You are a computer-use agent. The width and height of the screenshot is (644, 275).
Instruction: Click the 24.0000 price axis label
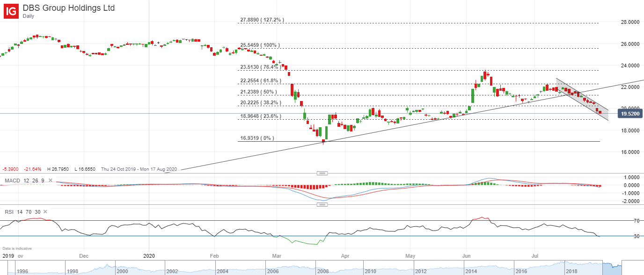(x=630, y=65)
